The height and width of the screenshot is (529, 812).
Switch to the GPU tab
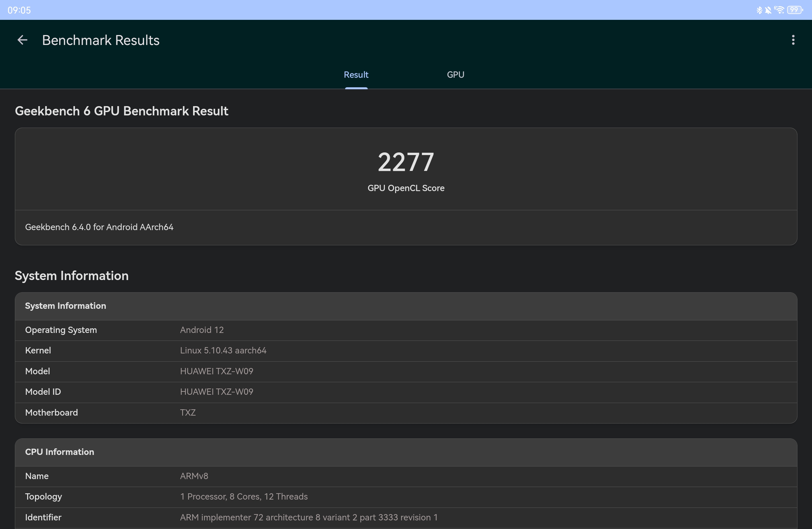pyautogui.click(x=456, y=75)
